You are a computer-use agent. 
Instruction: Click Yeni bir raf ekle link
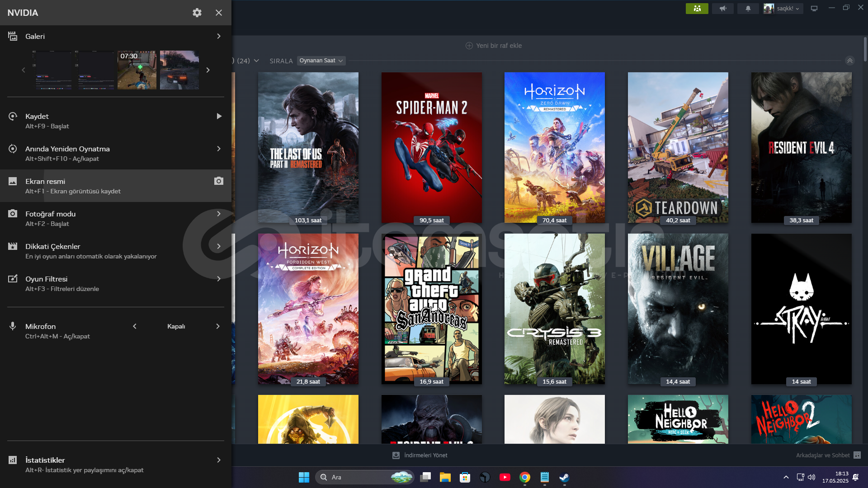[x=494, y=46]
